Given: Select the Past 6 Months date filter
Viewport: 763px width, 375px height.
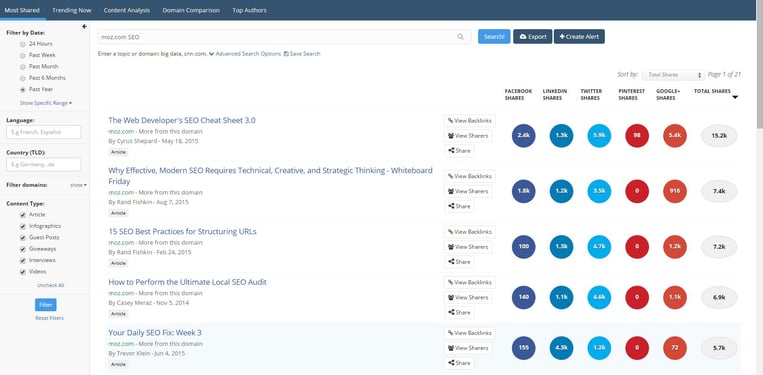Looking at the screenshot, I should 22,78.
